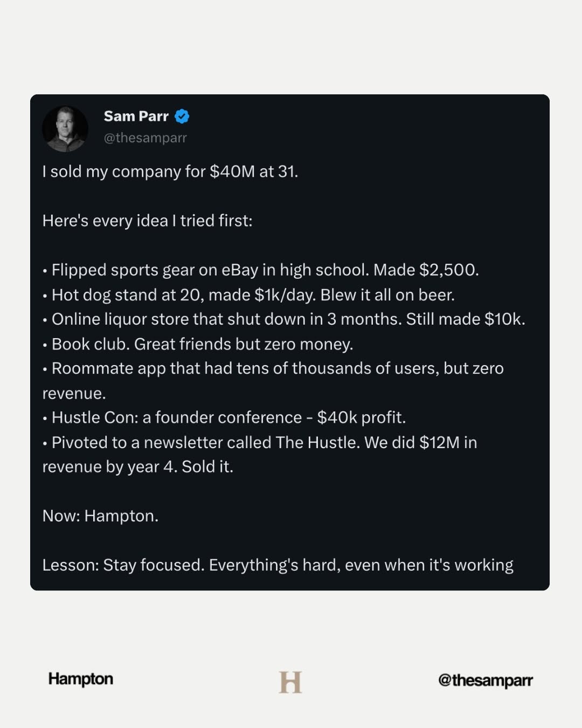The width and height of the screenshot is (582, 728).
Task: Open the bold @thesamparr footer handle
Action: (x=485, y=681)
